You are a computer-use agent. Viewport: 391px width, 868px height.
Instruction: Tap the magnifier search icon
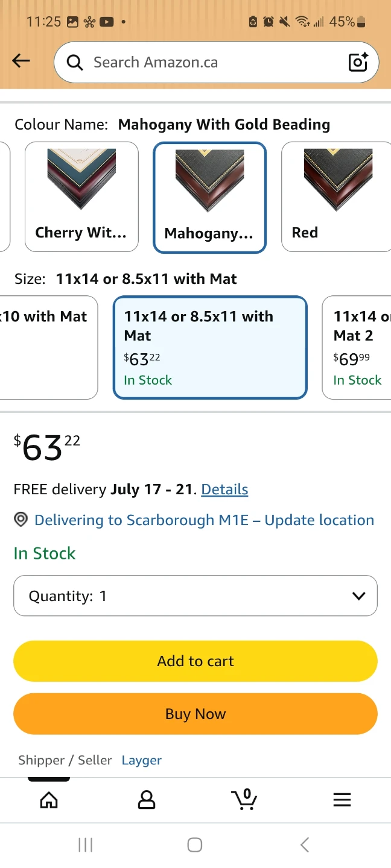75,62
